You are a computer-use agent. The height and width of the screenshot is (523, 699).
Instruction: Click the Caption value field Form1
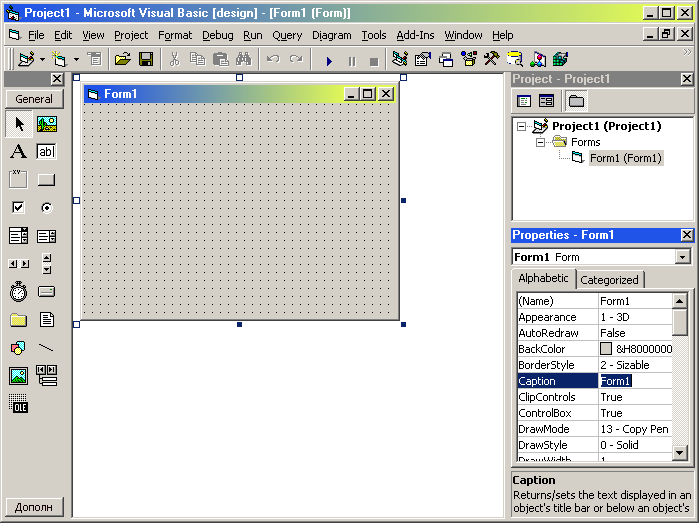pyautogui.click(x=635, y=381)
